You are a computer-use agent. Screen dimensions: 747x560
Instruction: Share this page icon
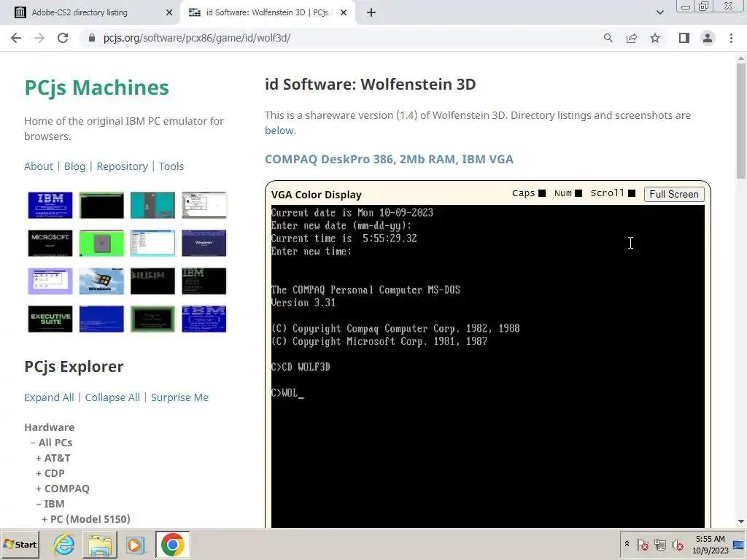point(632,38)
